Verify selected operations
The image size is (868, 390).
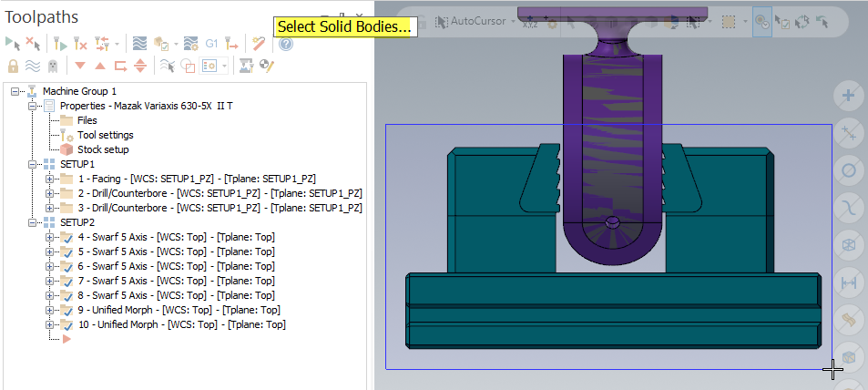(160, 43)
